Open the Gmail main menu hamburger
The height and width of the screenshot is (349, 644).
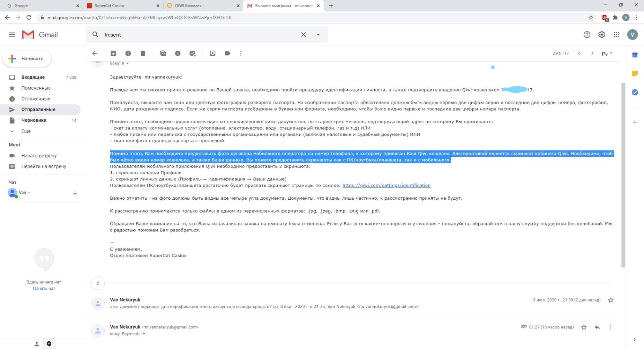12,35
